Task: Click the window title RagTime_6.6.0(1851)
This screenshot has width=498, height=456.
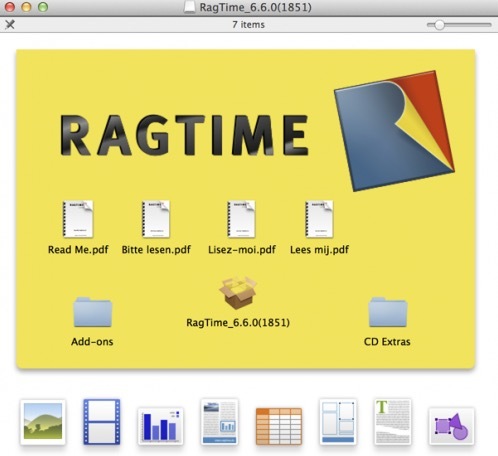Action: point(255,7)
